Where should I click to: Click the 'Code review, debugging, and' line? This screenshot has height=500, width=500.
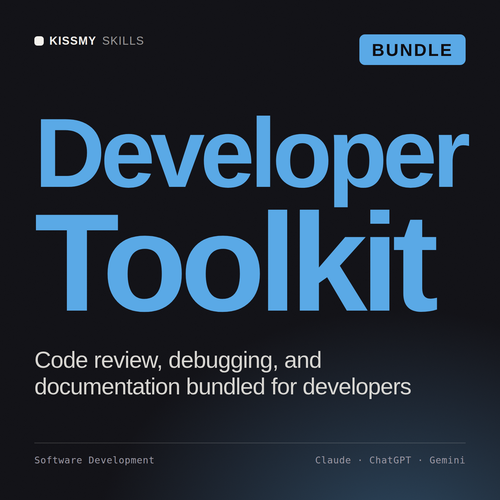(178, 360)
